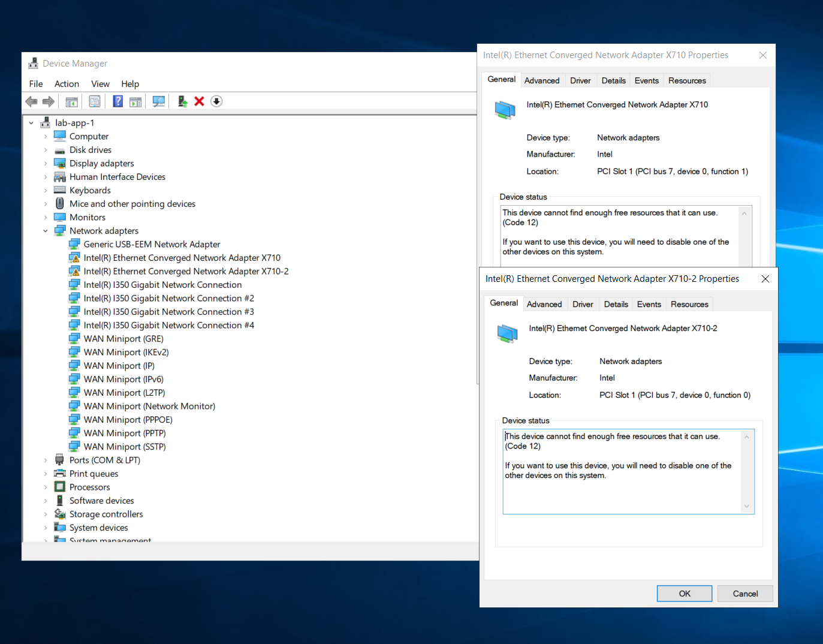
Task: Open the Help menu
Action: [x=130, y=84]
